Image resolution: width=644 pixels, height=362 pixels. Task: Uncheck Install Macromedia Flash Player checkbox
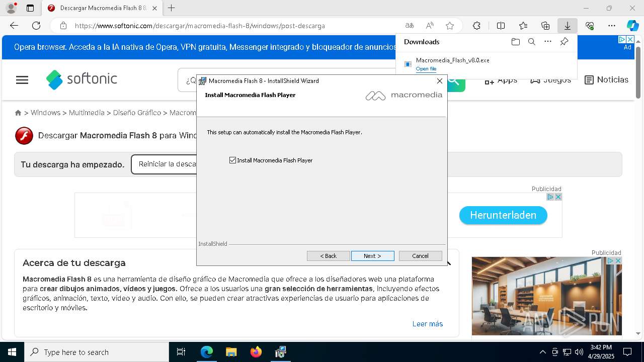[232, 160]
